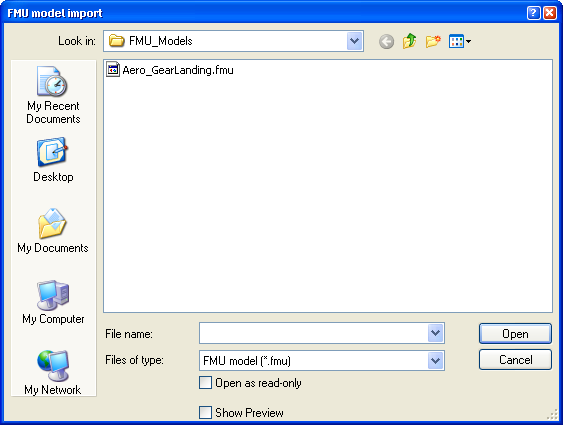Click the help question mark button
The width and height of the screenshot is (563, 425).
534,13
